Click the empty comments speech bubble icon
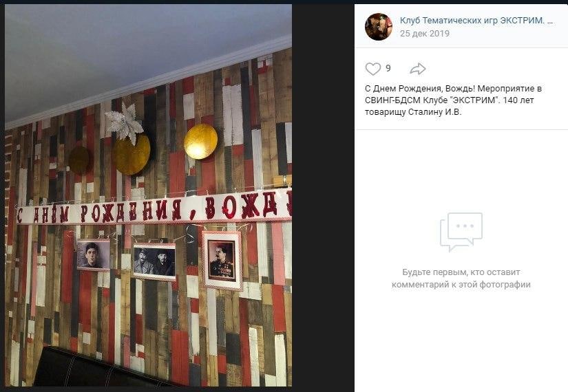 [x=461, y=232]
